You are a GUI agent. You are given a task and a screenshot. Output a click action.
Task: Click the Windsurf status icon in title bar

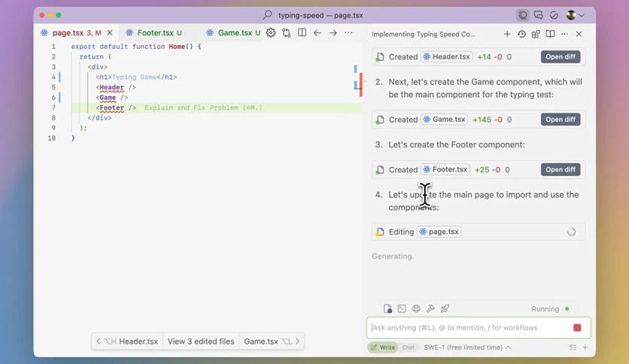[x=554, y=15]
